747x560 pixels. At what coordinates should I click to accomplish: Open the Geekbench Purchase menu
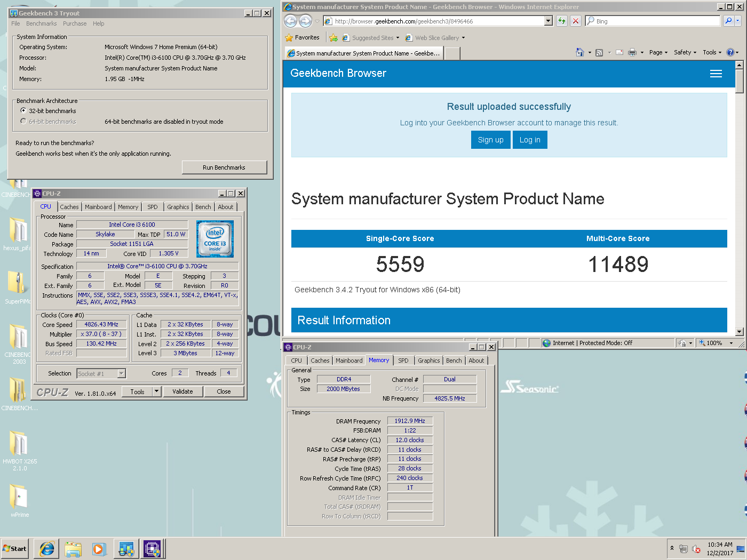75,23
